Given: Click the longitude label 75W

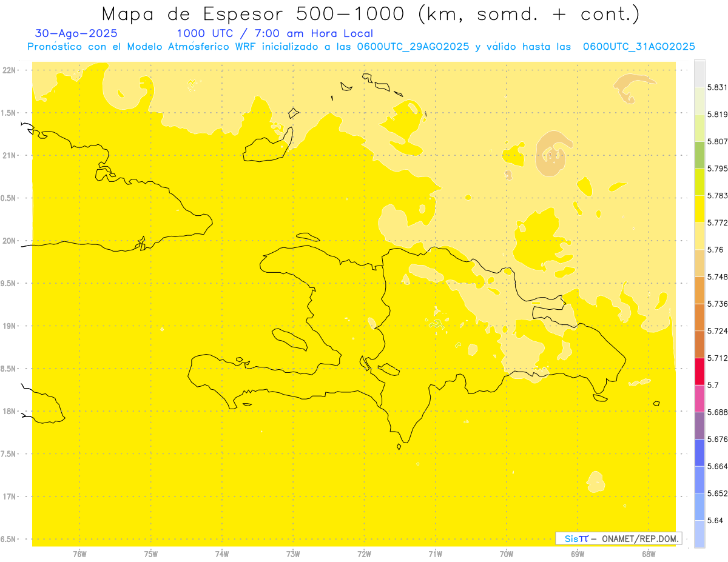Looking at the screenshot, I should (151, 554).
